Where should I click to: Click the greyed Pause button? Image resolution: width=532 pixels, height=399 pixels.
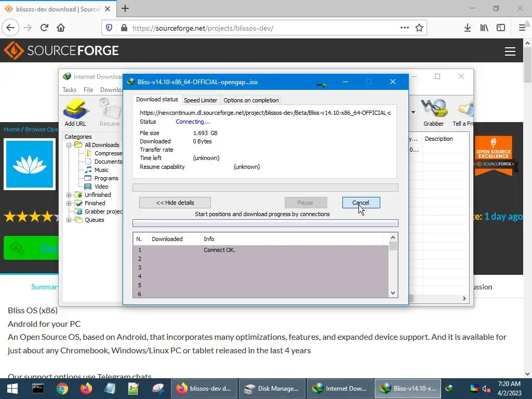305,203
